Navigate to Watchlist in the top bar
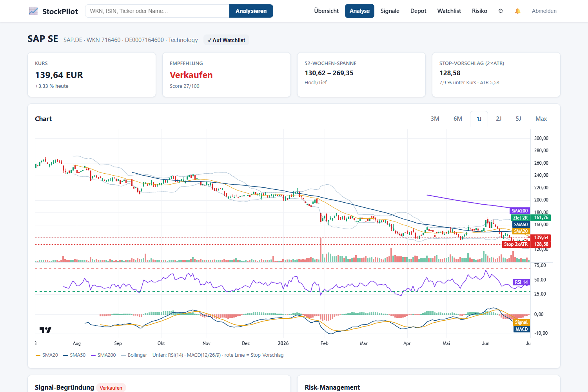588x392 pixels. [449, 11]
